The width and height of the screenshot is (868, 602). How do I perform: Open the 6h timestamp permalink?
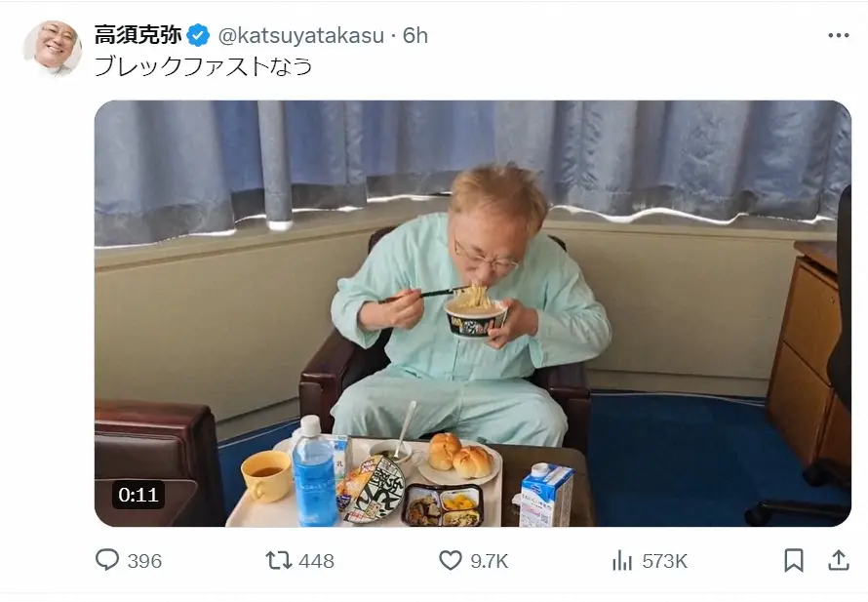(x=415, y=35)
